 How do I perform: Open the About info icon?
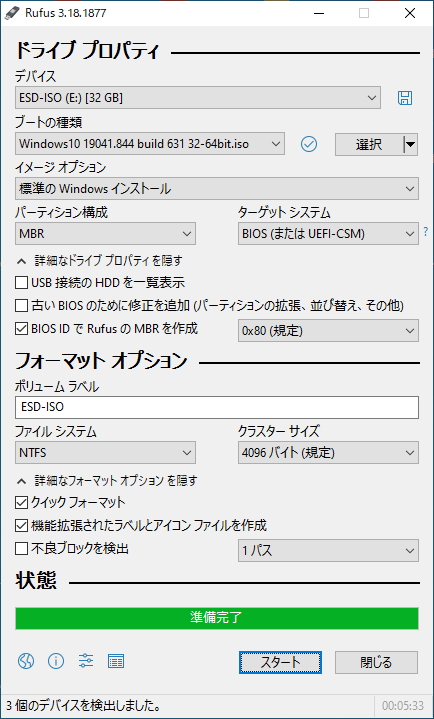tap(56, 661)
